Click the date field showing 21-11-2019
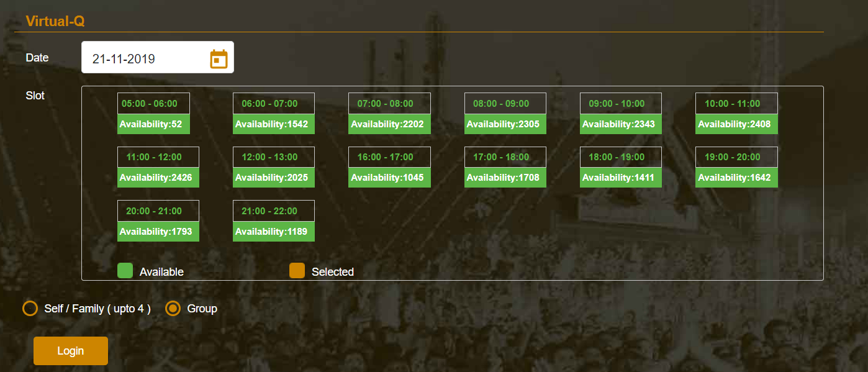868x372 pixels. pyautogui.click(x=158, y=57)
